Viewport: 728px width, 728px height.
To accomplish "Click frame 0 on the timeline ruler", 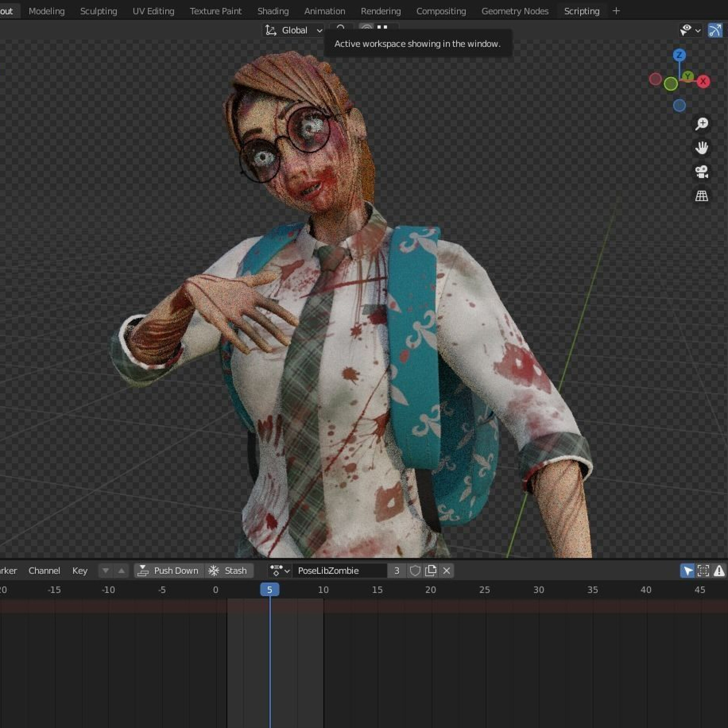I will pos(215,590).
